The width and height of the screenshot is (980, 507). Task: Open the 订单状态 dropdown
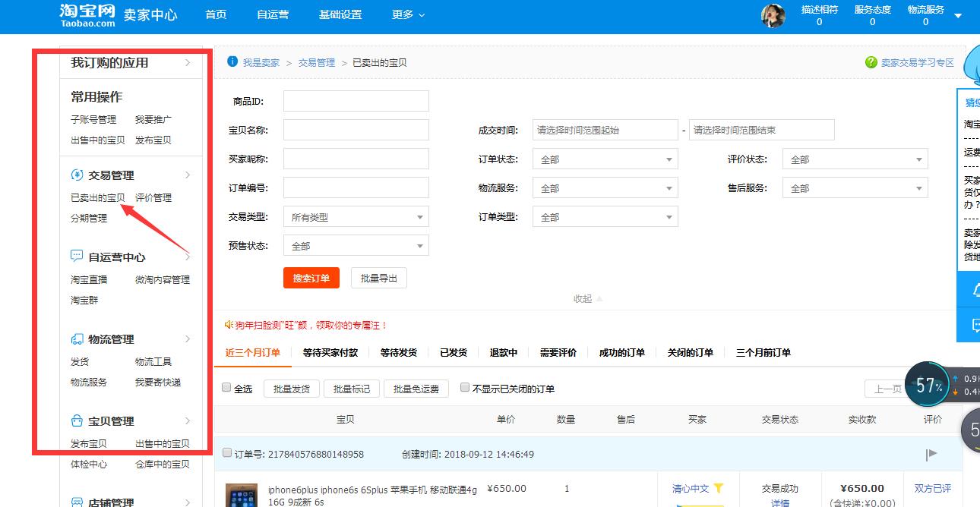[604, 158]
